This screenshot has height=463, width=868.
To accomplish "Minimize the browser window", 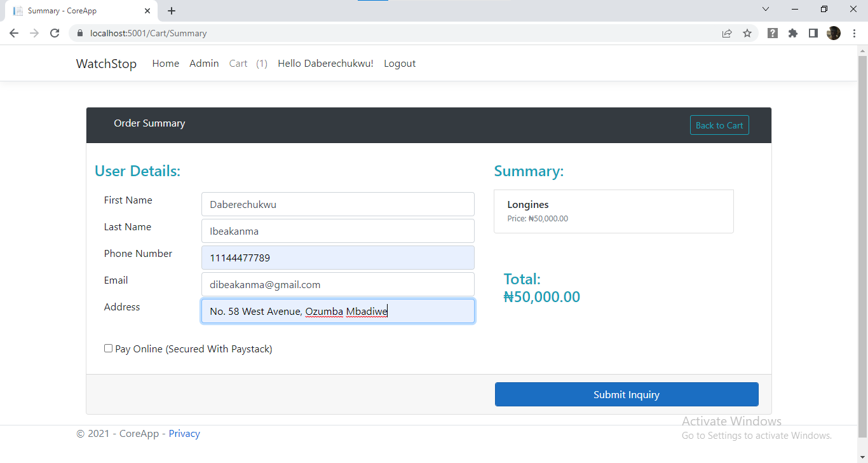I will [795, 9].
